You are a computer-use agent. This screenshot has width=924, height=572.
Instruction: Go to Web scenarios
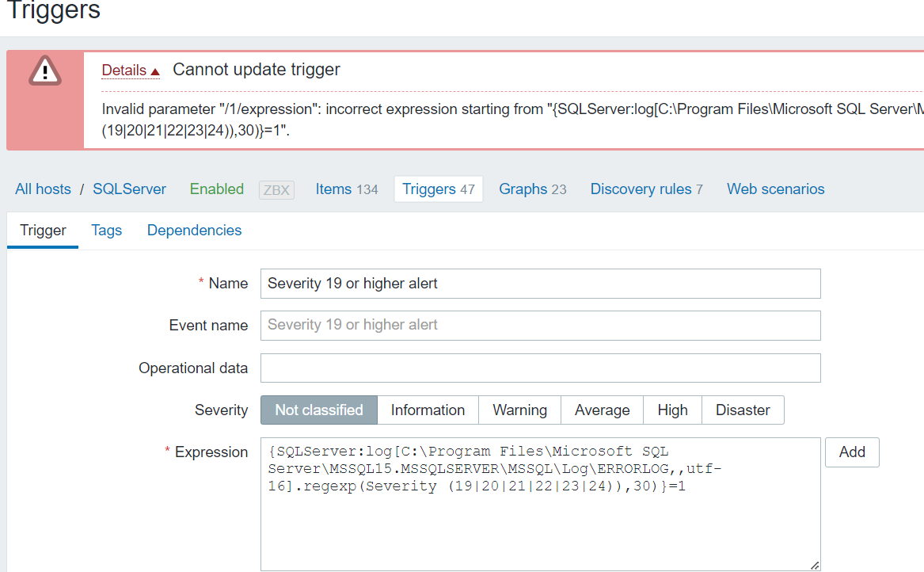(x=775, y=189)
